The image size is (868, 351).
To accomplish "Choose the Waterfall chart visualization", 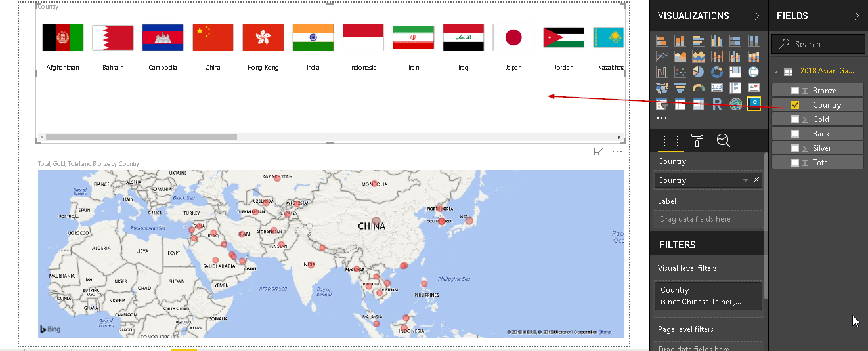I will coord(662,72).
